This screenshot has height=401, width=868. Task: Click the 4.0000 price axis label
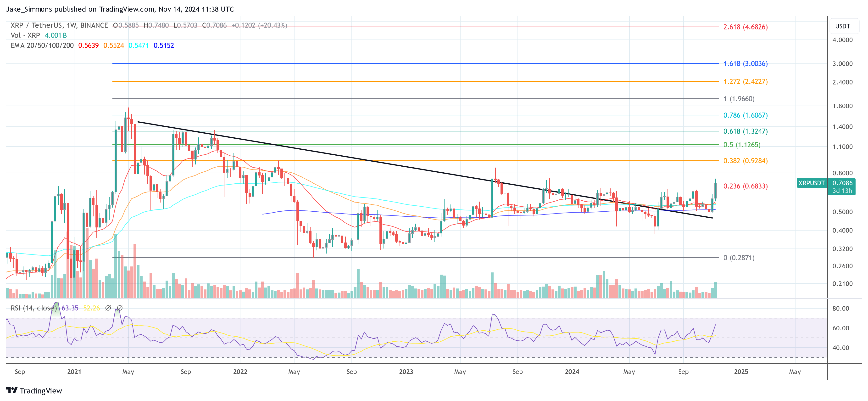click(842, 40)
